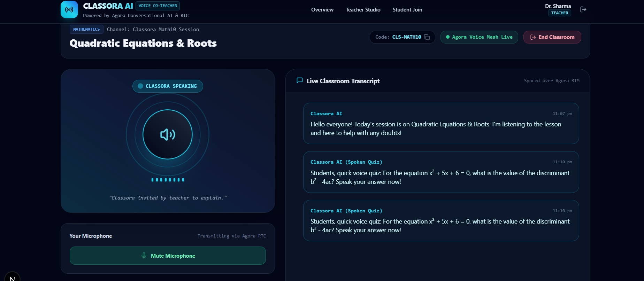Click the Classora AI broadcast logo icon

(69, 9)
